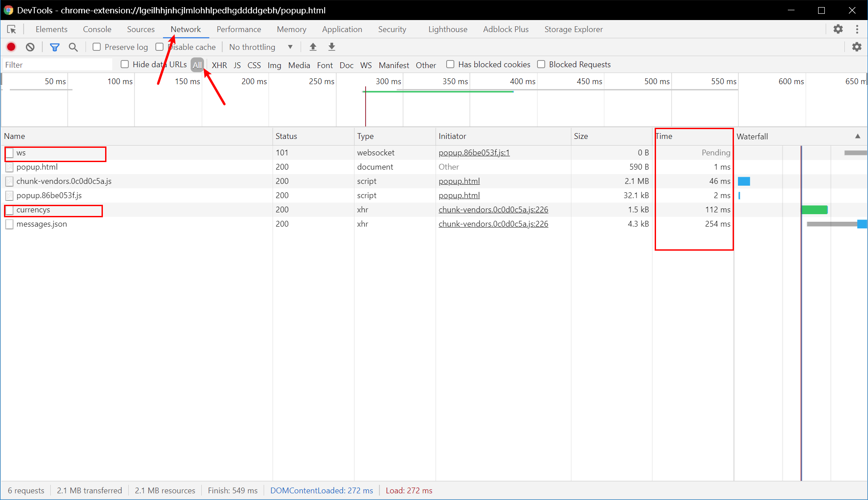Open the Performance tab

(x=239, y=29)
